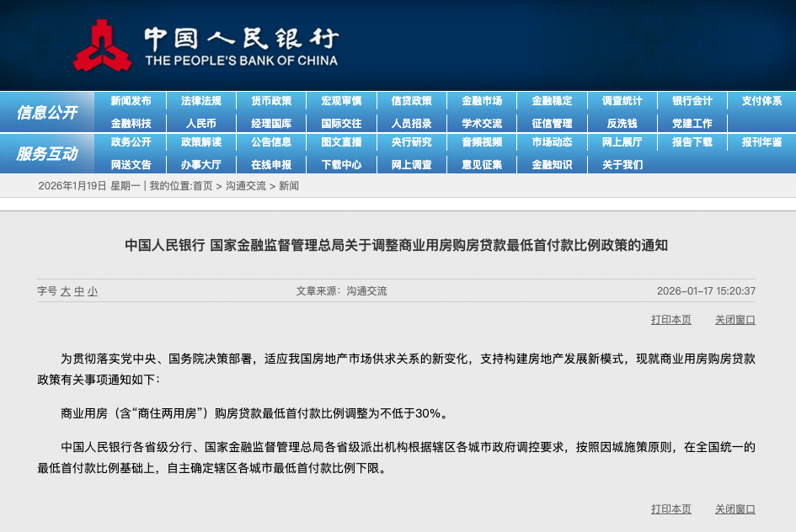Go to the 货币政策 section
This screenshot has width=796, height=532.
click(271, 101)
